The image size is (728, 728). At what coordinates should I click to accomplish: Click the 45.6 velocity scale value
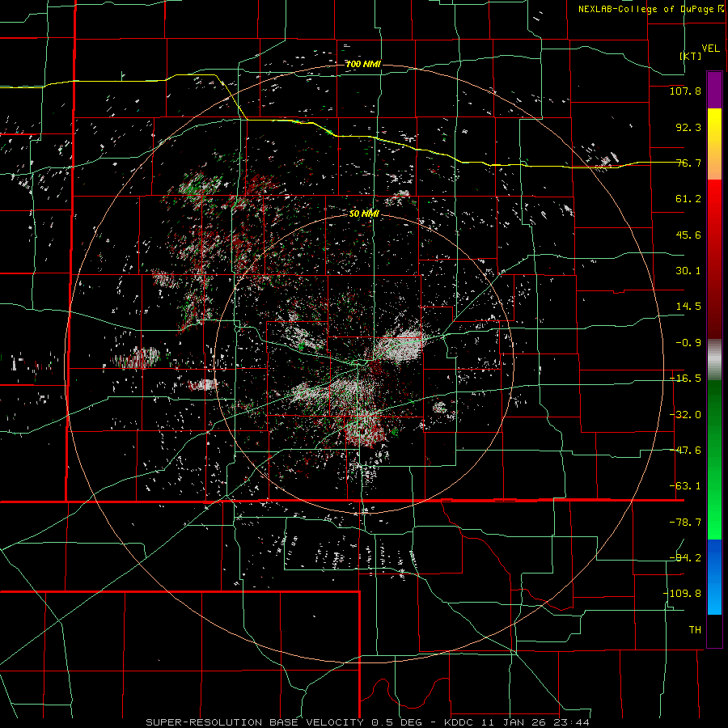click(x=688, y=235)
